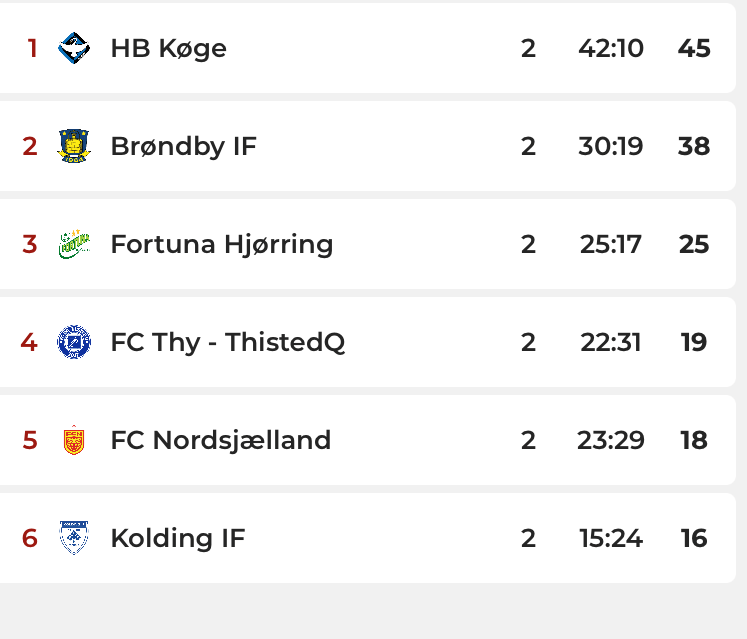Click HB Køge's 42:10 goals value

coord(611,48)
